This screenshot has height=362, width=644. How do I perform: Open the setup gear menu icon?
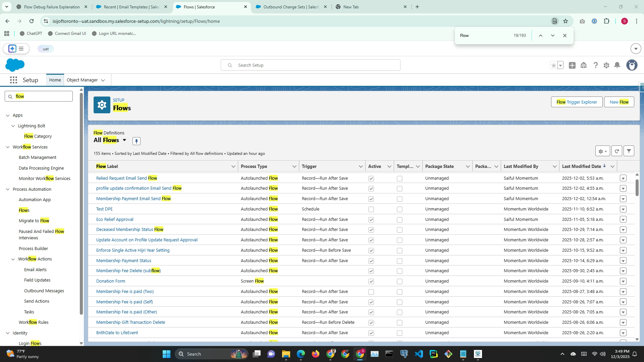pyautogui.click(x=606, y=65)
